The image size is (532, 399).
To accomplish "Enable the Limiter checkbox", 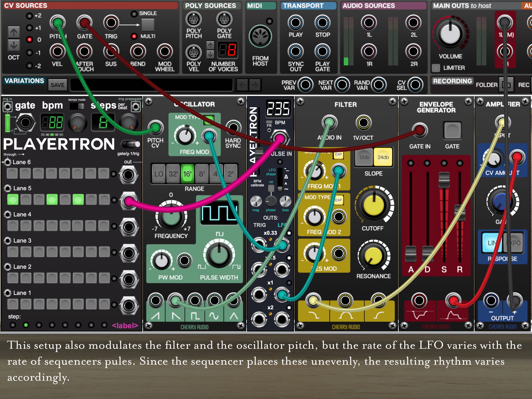I will [436, 68].
